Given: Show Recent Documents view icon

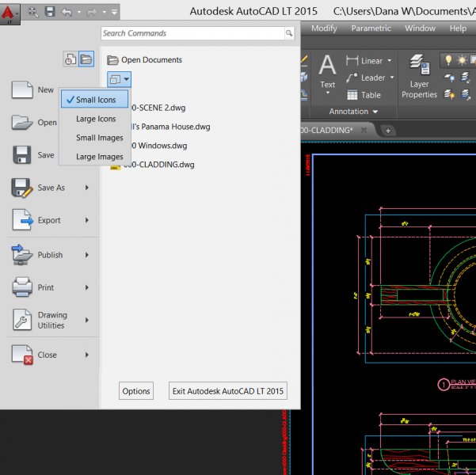Looking at the screenshot, I should click(x=70, y=59).
